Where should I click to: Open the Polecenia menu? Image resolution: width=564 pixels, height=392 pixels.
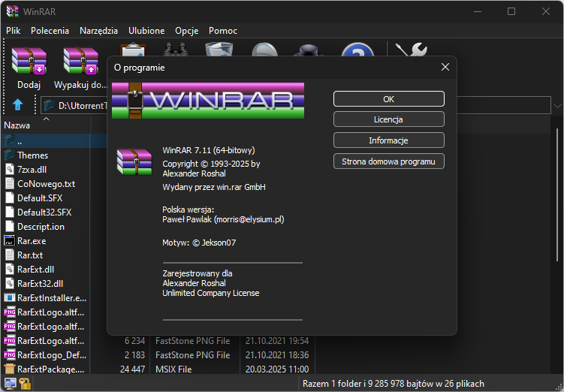[x=50, y=31]
